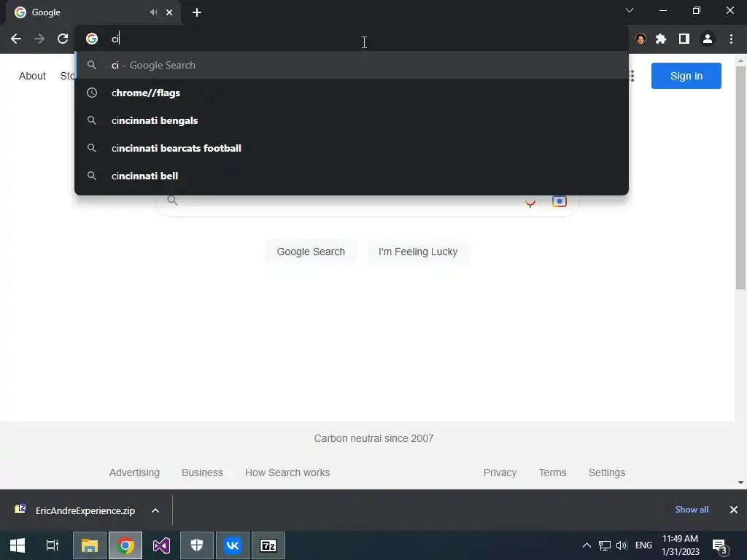This screenshot has height=560, width=747.
Task: Click the Google Search button
Action: coord(311,252)
